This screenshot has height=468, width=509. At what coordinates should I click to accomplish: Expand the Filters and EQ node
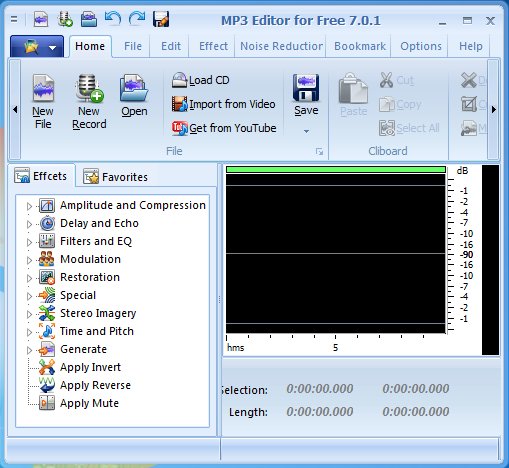(29, 242)
